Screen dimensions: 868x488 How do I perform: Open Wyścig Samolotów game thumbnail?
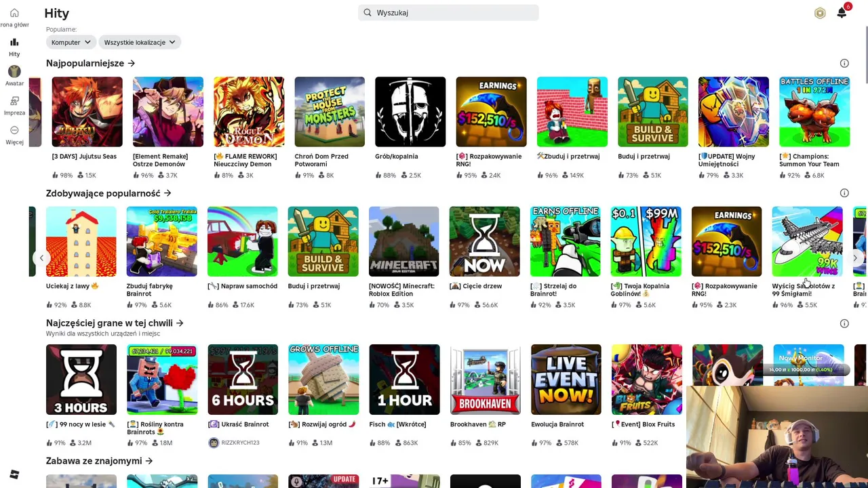[x=808, y=241]
